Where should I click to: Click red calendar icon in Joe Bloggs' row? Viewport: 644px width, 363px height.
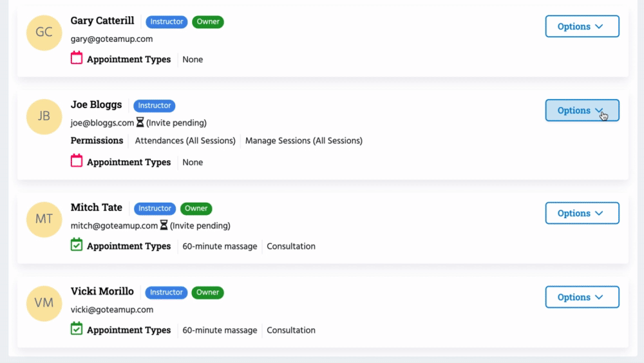point(77,162)
